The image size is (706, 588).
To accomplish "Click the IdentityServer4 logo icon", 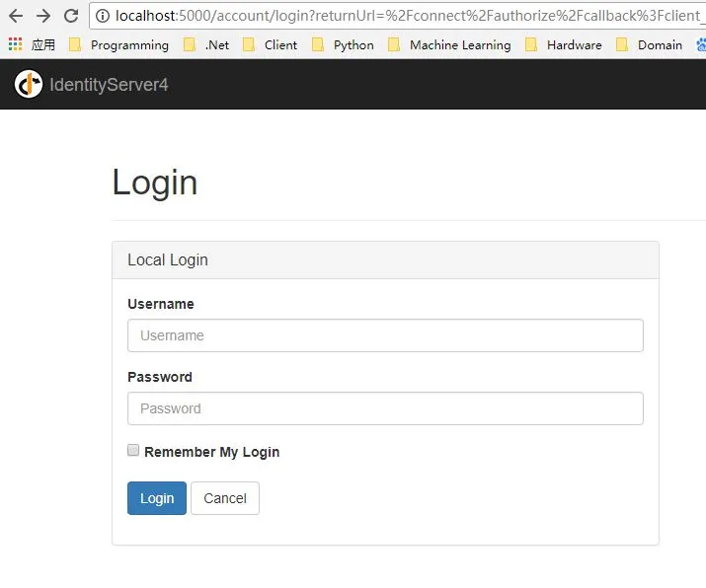I will 29,85.
